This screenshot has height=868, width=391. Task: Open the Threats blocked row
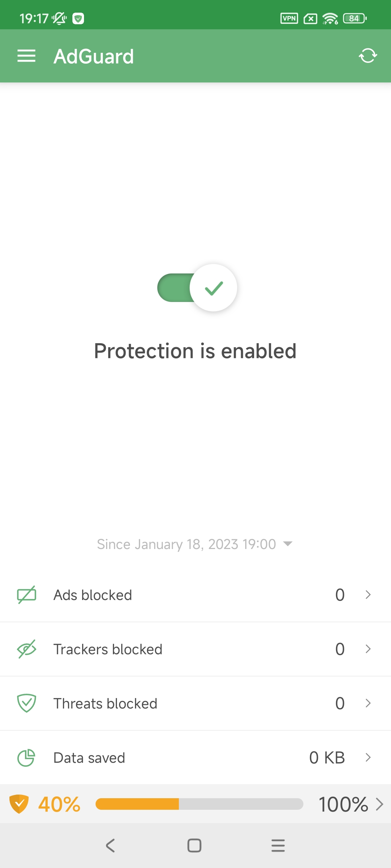point(195,703)
